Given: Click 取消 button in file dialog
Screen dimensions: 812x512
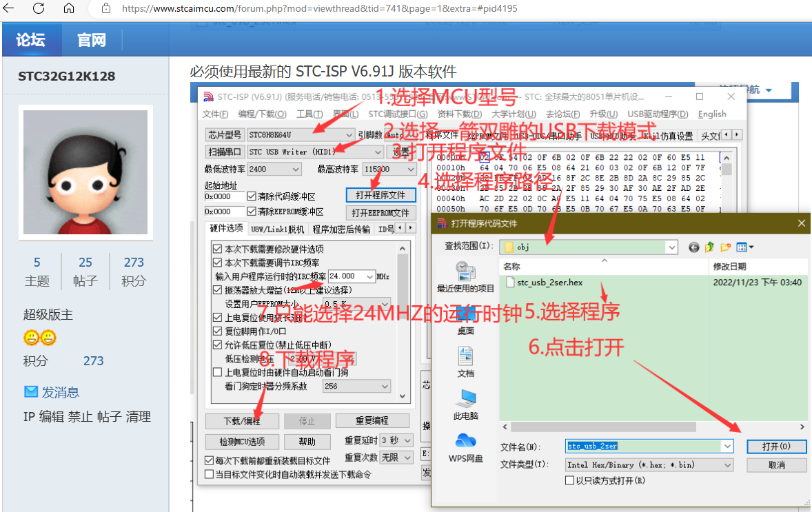Looking at the screenshot, I should tap(776, 465).
